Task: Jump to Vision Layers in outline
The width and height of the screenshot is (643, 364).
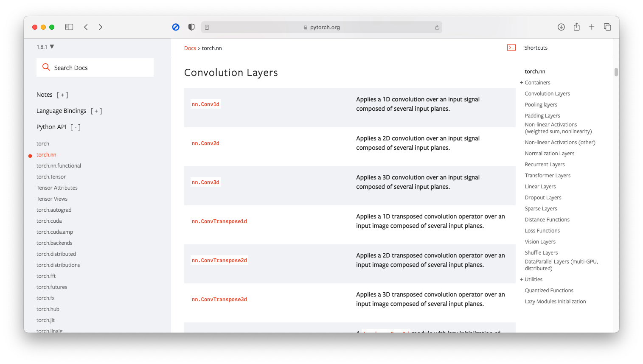Action: (540, 242)
